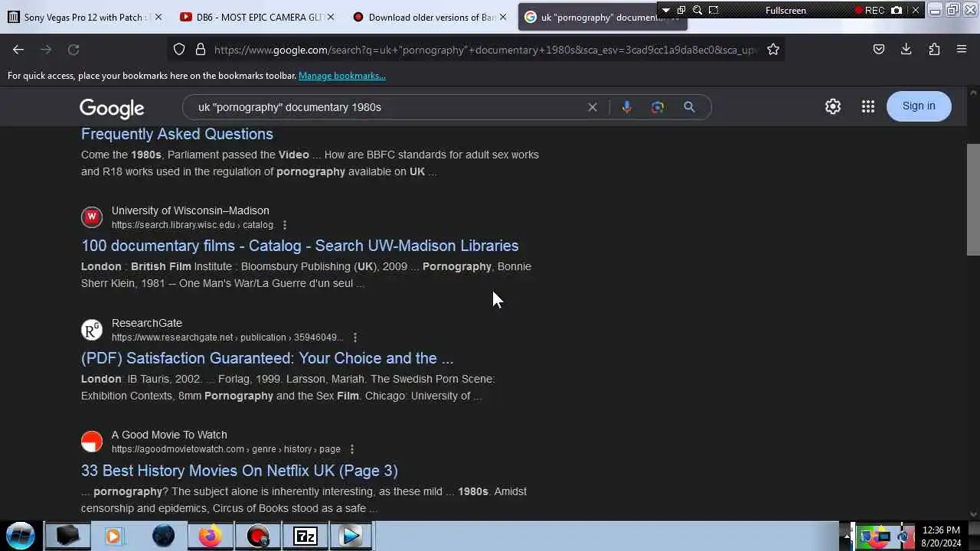
Task: Click the magnifier search button
Action: coord(690,107)
